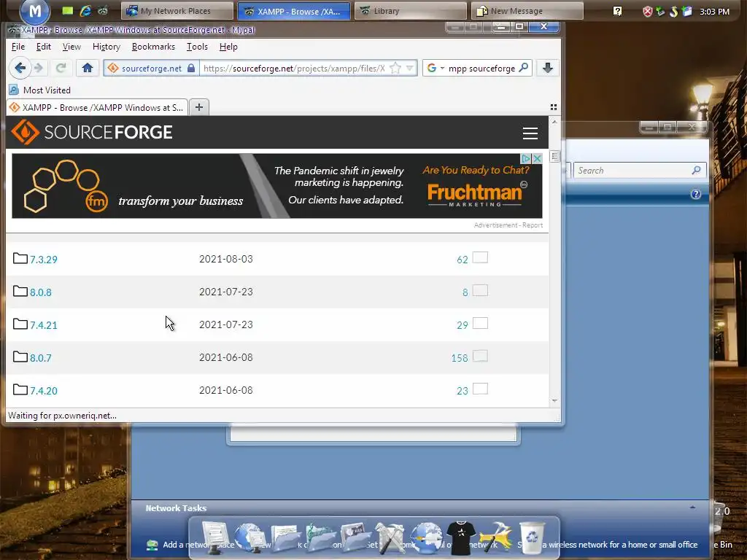Open help in My Network Places window
Image resolution: width=747 pixels, height=560 pixels.
[x=695, y=194]
